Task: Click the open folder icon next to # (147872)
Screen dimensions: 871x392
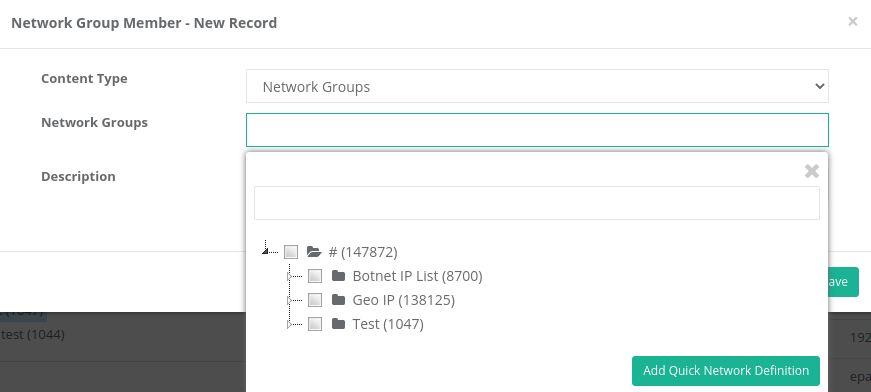Action: click(x=314, y=252)
